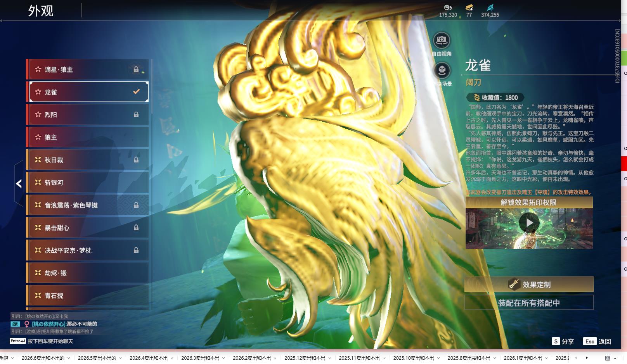Select the 摘星·狼主 skin
Viewport: 627px width, 364px height.
(87, 69)
